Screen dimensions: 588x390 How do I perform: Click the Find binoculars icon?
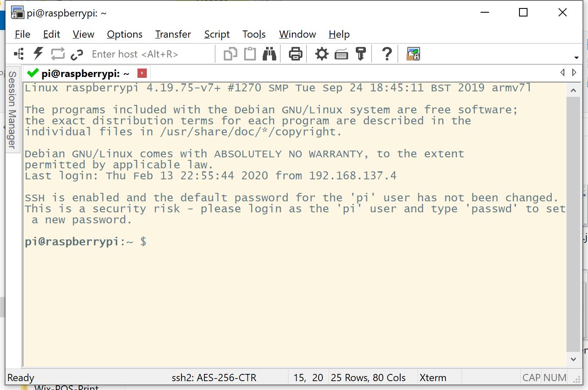(x=269, y=54)
